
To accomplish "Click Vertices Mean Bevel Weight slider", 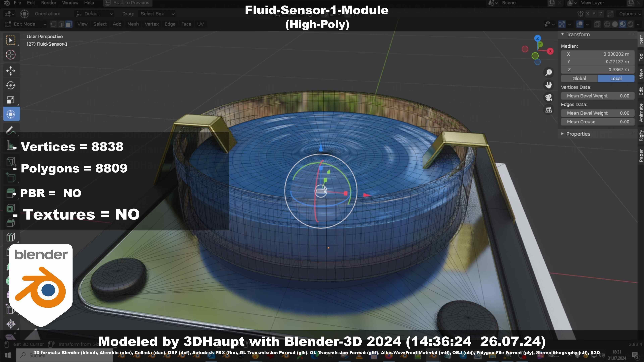I will click(598, 96).
